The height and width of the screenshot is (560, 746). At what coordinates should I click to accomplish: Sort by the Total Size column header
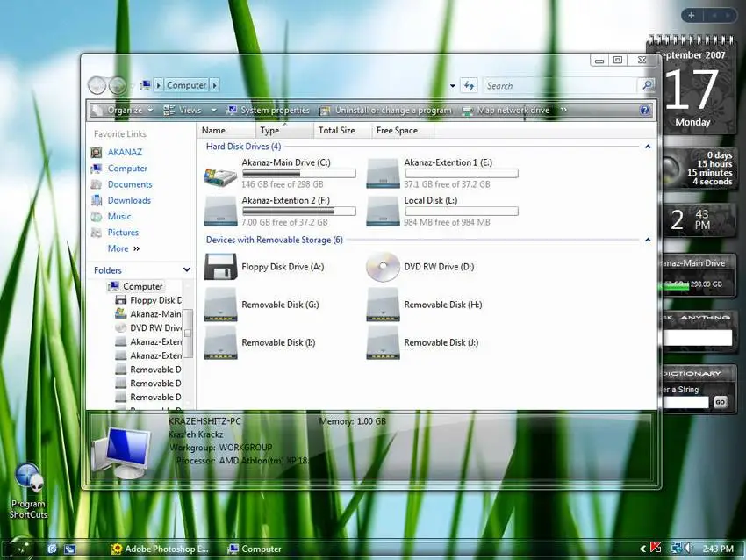(342, 131)
